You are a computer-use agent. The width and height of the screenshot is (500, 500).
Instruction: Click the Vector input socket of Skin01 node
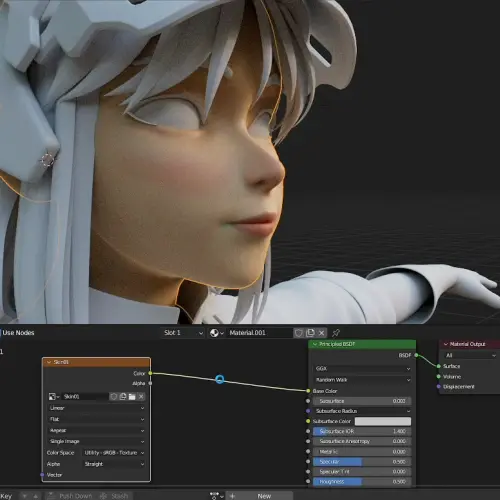42,474
